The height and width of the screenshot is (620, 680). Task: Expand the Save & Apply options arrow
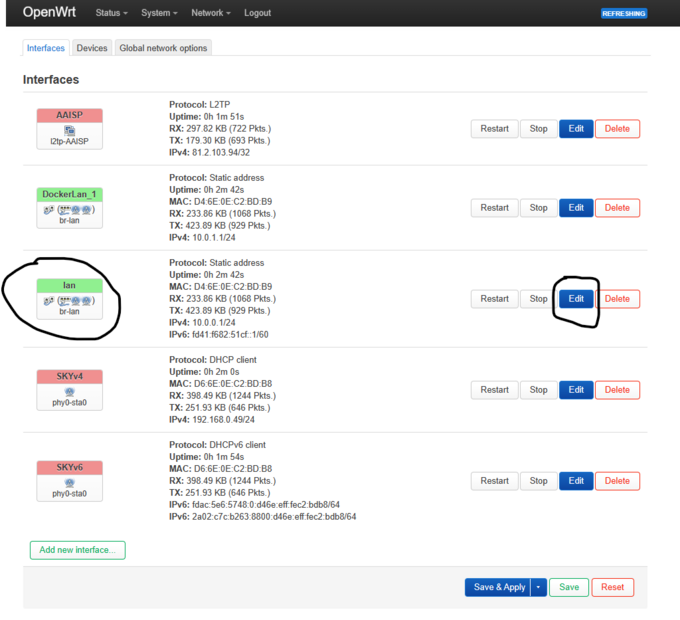pos(539,587)
